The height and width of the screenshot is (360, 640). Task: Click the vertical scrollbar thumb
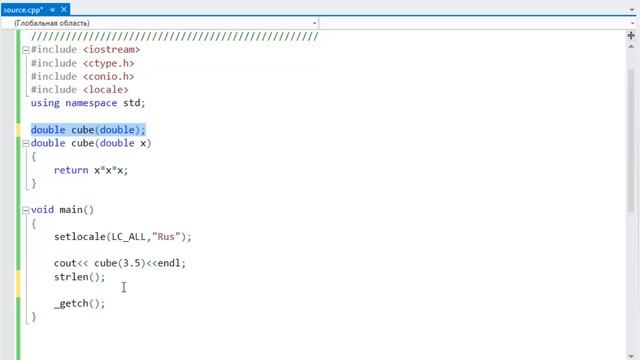click(631, 141)
